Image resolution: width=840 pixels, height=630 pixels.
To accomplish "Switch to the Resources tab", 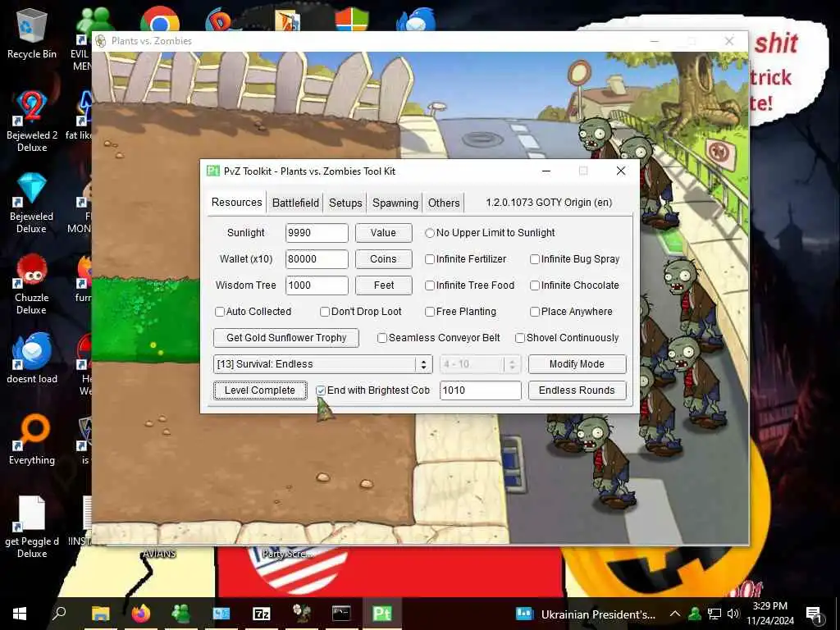I will (236, 202).
